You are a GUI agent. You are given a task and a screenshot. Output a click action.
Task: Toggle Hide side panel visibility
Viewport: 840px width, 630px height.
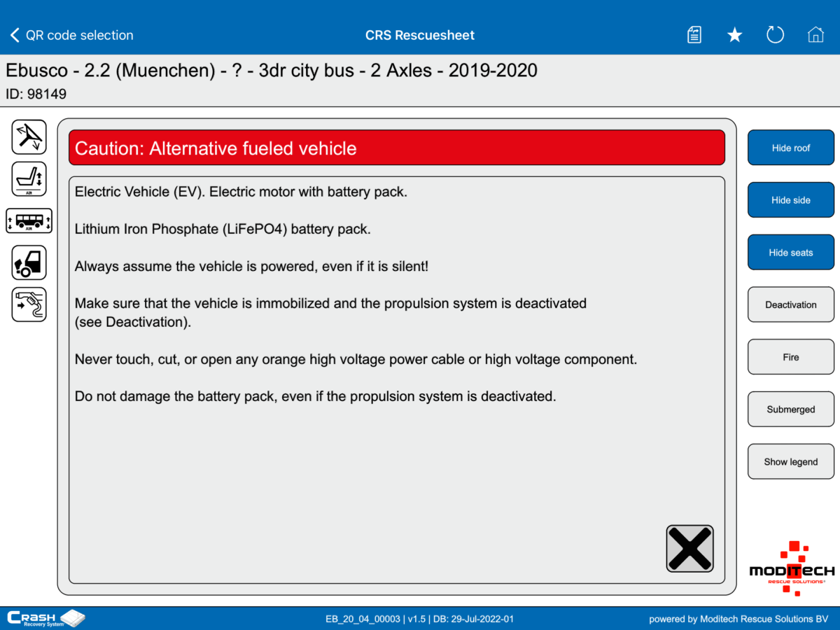(790, 199)
